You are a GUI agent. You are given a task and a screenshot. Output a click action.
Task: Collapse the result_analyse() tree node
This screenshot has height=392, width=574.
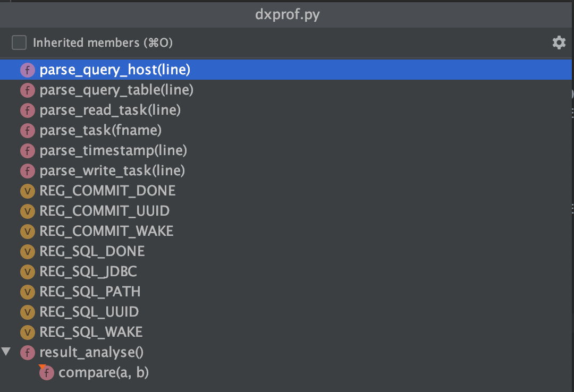tap(6, 352)
